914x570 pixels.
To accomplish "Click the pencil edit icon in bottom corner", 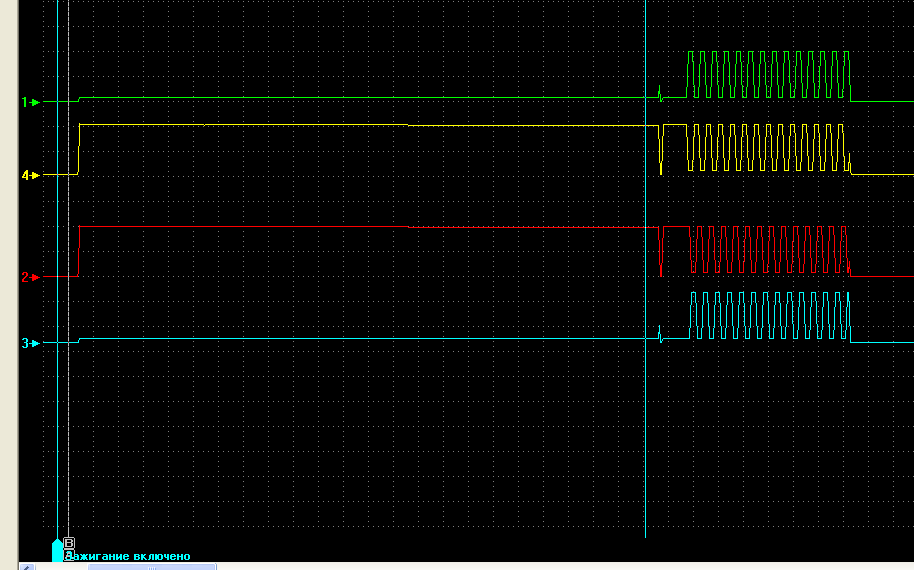I will pos(27,567).
